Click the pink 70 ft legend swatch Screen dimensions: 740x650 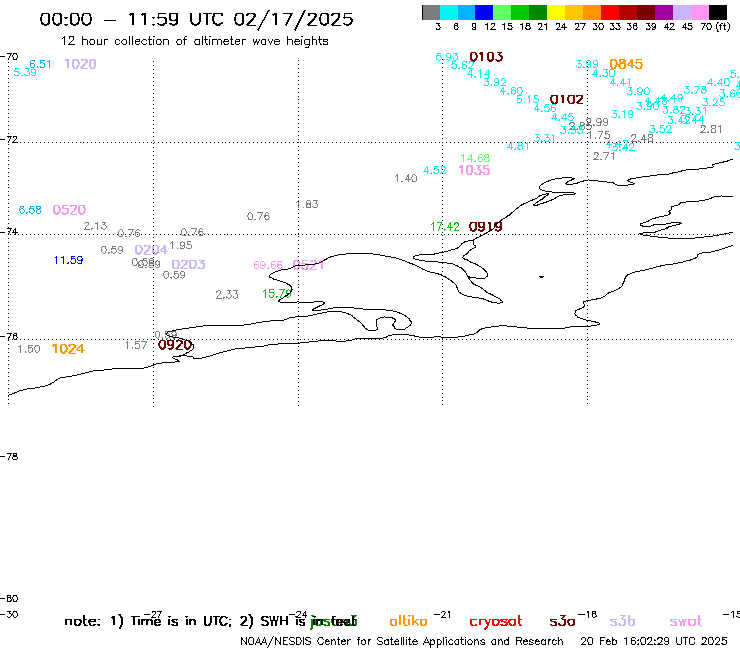click(699, 12)
